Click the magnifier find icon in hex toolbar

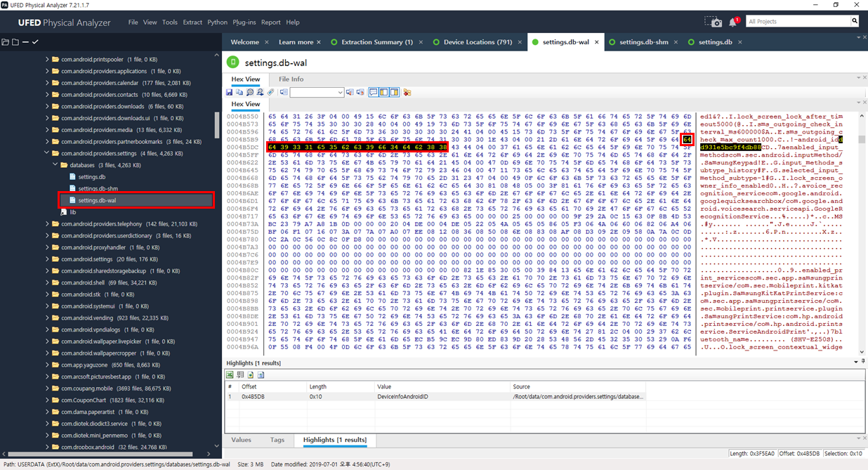249,92
